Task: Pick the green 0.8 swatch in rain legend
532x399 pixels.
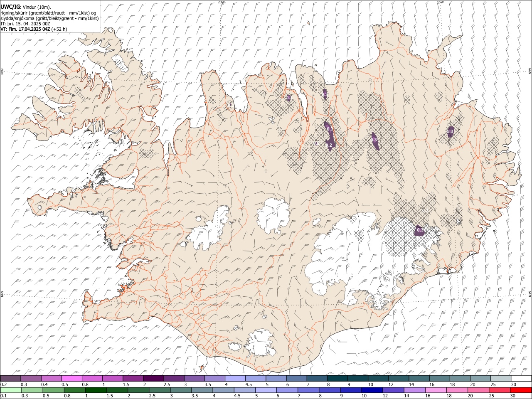Action: pyautogui.click(x=74, y=390)
